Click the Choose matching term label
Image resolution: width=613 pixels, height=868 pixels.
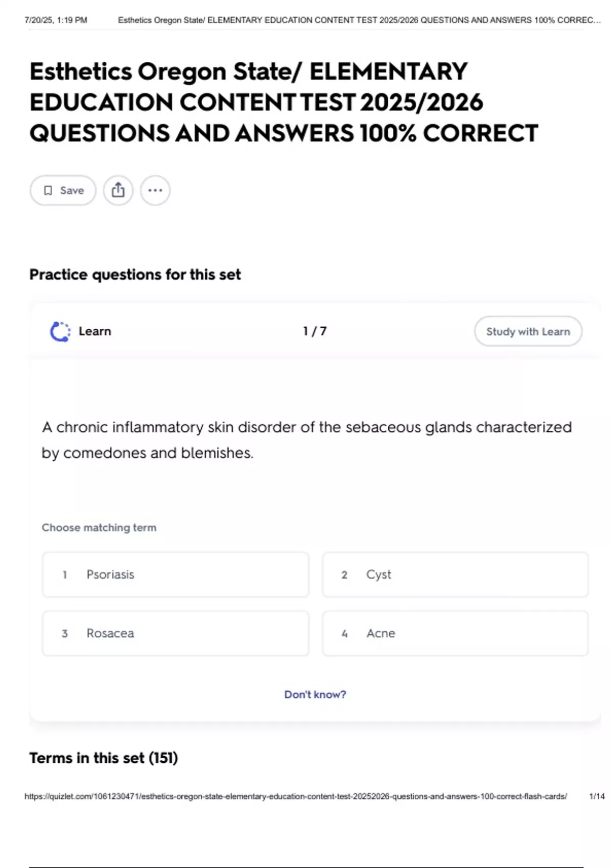coord(99,527)
